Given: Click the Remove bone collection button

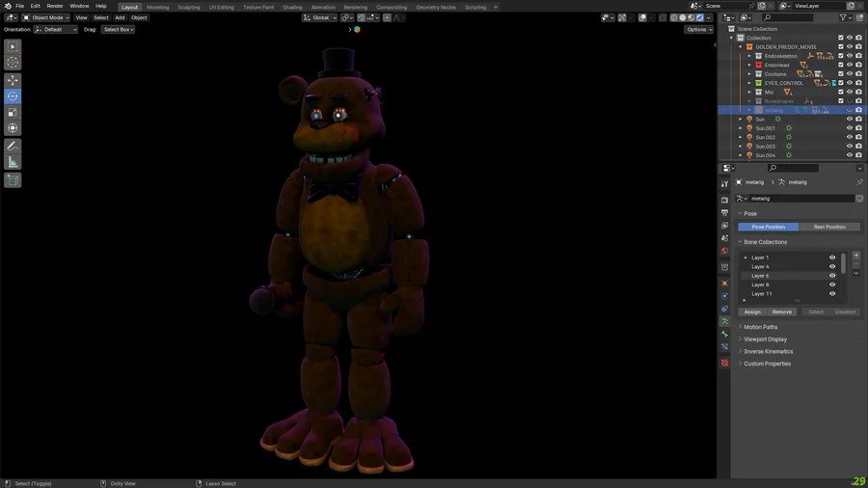Looking at the screenshot, I should click(x=781, y=312).
